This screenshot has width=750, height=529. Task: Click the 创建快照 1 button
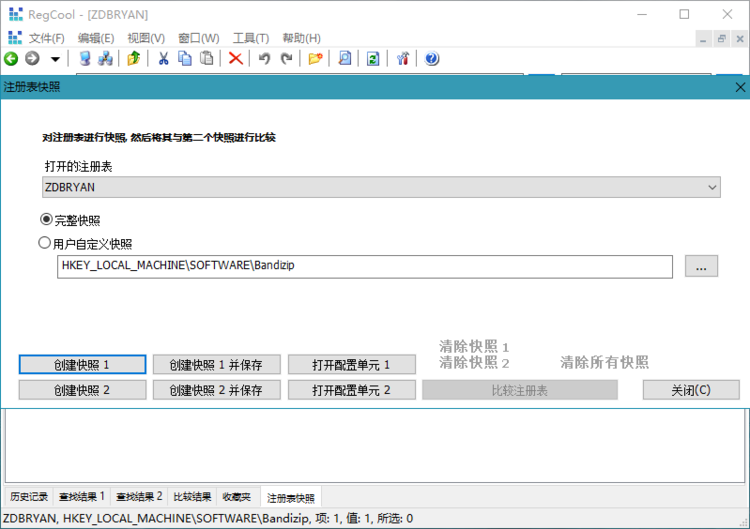[82, 365]
